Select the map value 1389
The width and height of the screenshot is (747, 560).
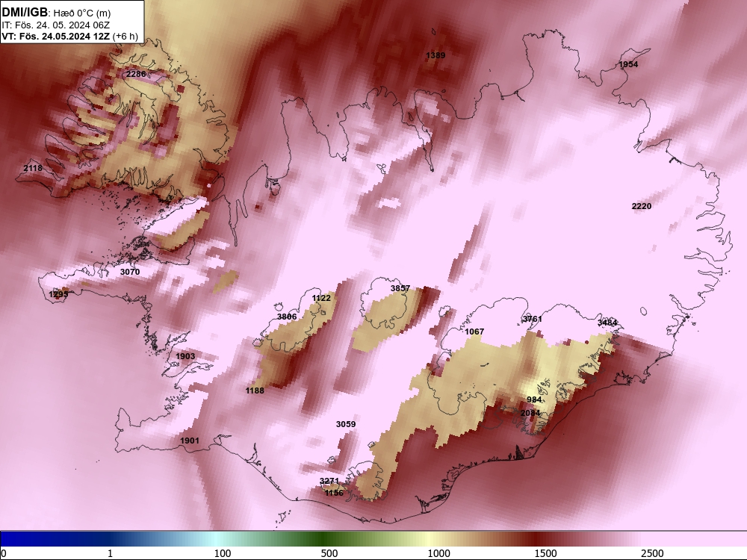(436, 55)
